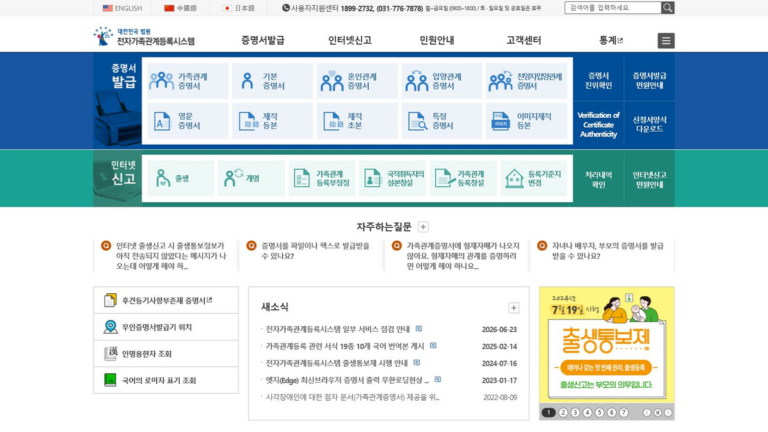The height and width of the screenshot is (432, 768).
Task: Click 인터넷신고 민원안내 button
Action: pyautogui.click(x=649, y=180)
